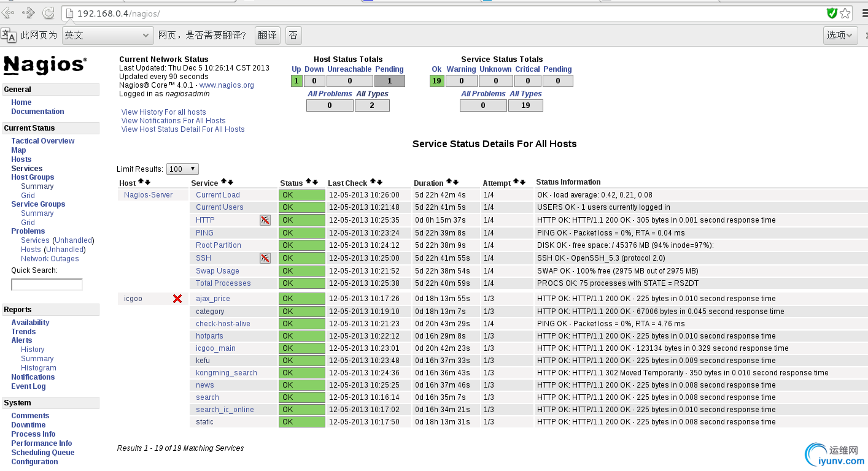The width and height of the screenshot is (868, 471).
Task: Click host totals Pending count box
Action: pyautogui.click(x=389, y=81)
